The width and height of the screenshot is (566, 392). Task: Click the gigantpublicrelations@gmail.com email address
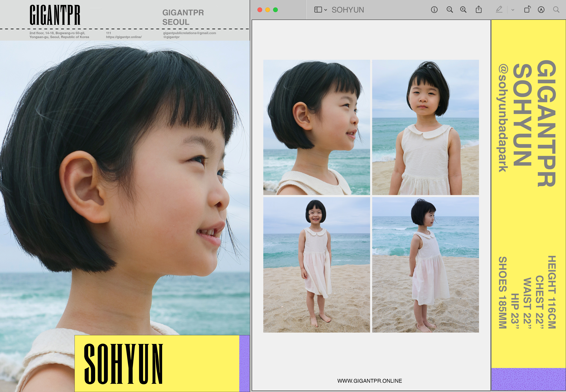(189, 33)
